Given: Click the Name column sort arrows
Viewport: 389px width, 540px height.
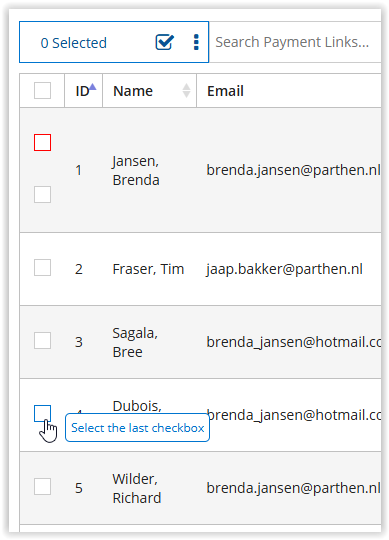Looking at the screenshot, I should point(186,91).
